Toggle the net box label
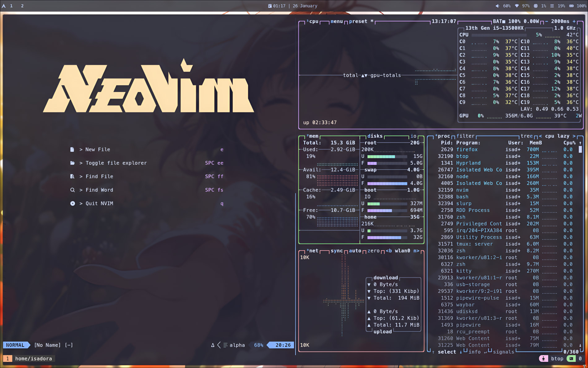This screenshot has height=368, width=588. (x=312, y=251)
